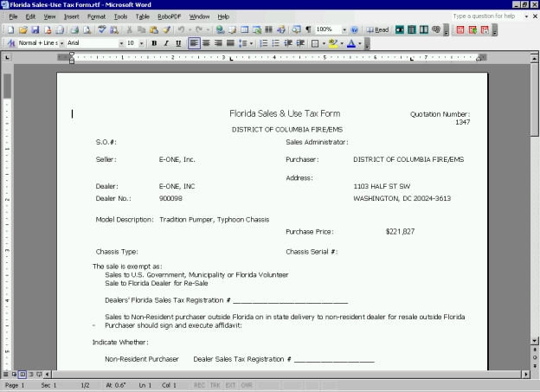Viewport: 540px width, 392px height.
Task: Expand the Undo history dropdown arrow
Action: [x=190, y=30]
